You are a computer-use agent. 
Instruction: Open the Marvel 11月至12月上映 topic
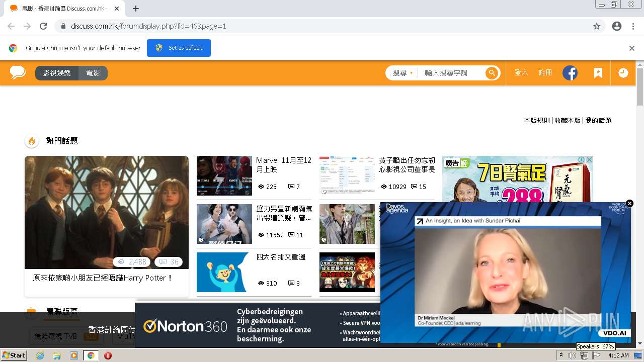[284, 165]
